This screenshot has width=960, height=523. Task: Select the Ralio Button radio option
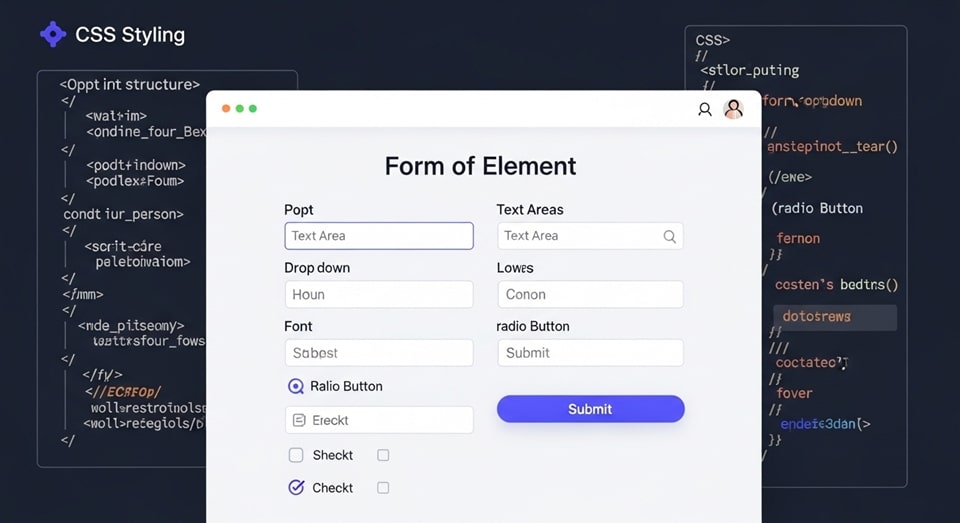coord(296,387)
